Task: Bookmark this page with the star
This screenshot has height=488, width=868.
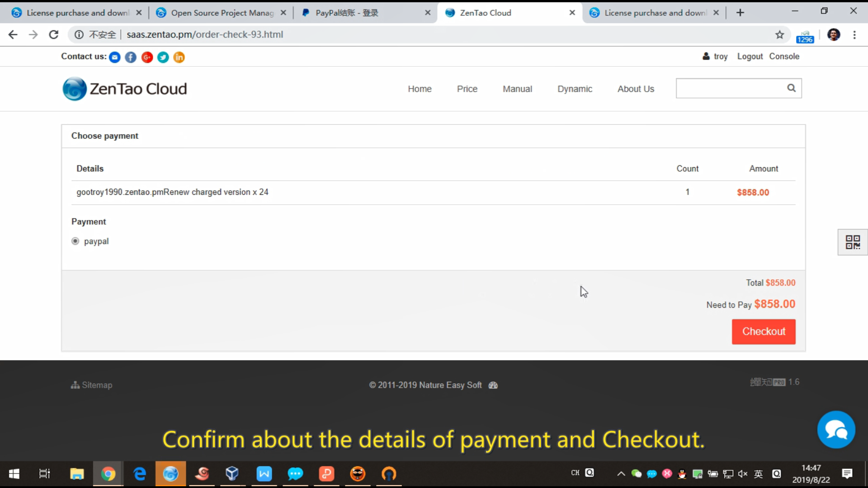Action: pos(779,34)
